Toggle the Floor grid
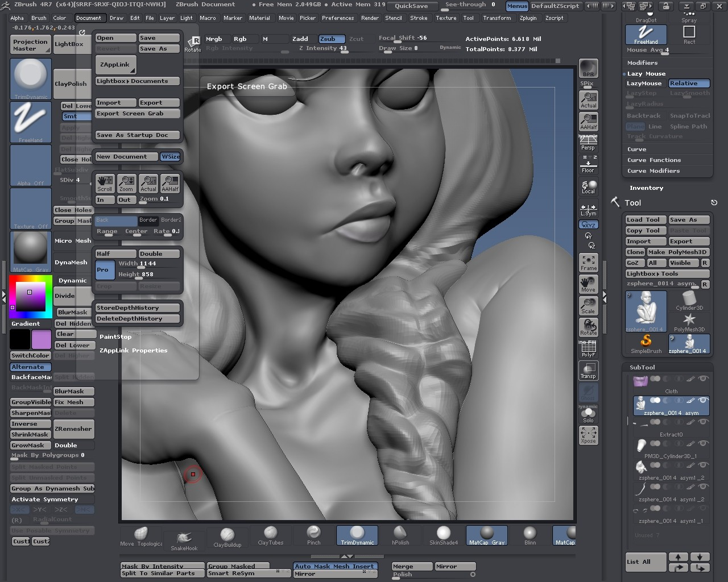This screenshot has width=728, height=582. 588,164
